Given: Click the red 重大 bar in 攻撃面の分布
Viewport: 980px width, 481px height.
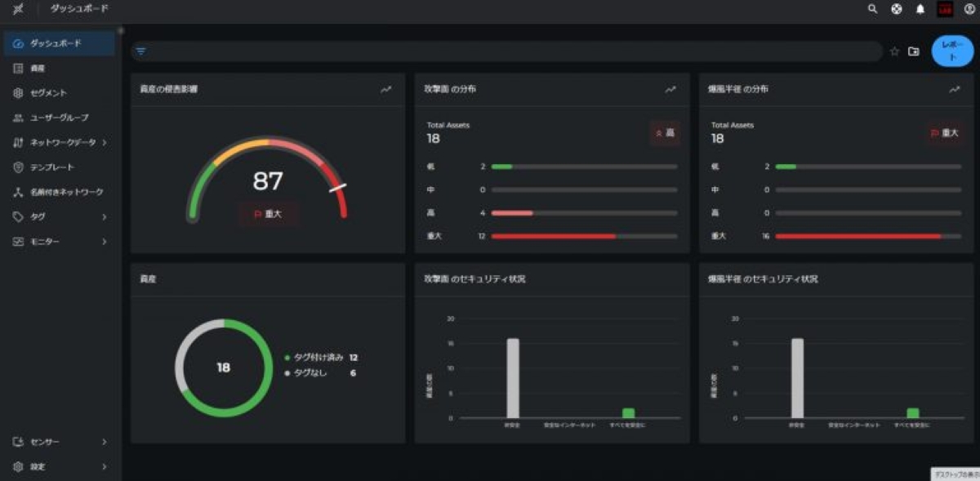Looking at the screenshot, I should [x=553, y=236].
